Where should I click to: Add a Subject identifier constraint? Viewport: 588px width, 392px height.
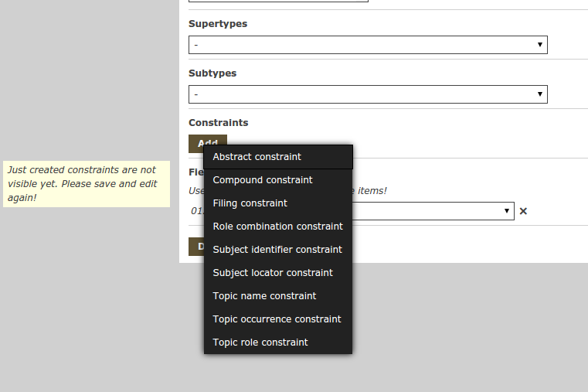coord(277,250)
